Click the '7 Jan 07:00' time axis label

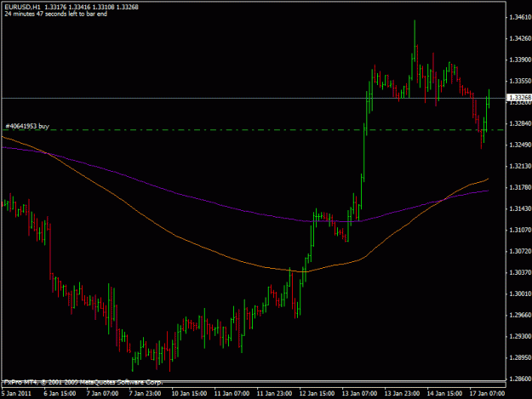click(102, 394)
